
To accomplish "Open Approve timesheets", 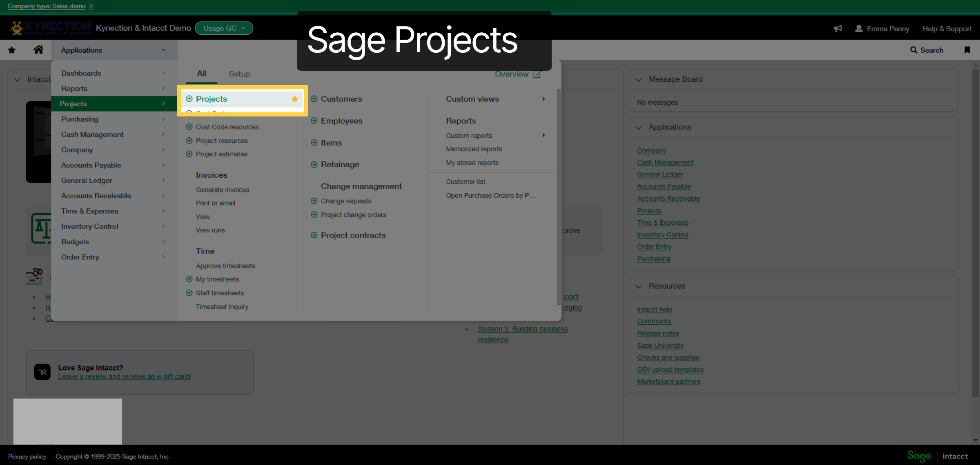I will (225, 266).
